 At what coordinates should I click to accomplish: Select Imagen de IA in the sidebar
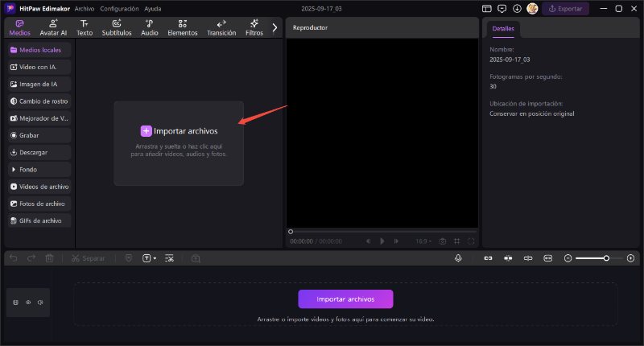(39, 84)
